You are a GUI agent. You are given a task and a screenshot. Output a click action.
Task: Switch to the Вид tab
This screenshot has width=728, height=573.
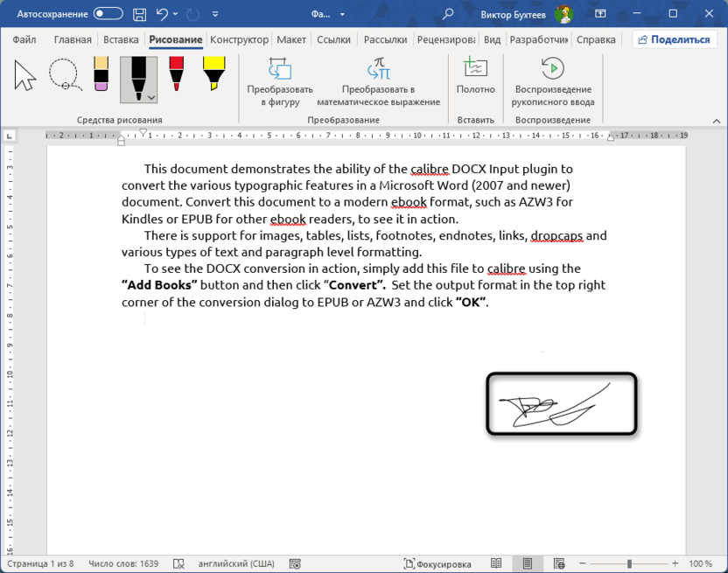click(x=492, y=40)
